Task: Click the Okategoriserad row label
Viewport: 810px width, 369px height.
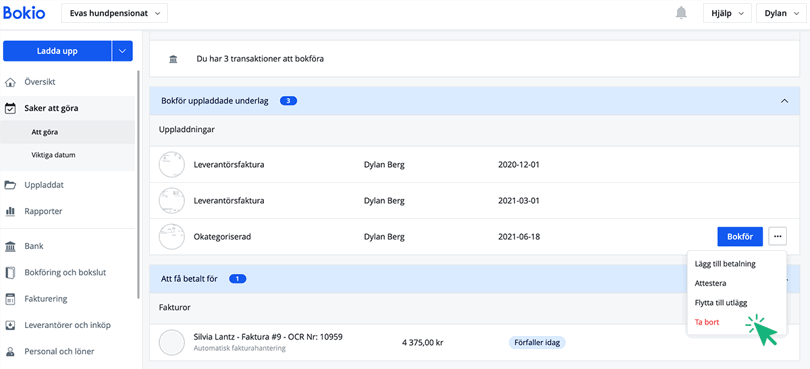Action: click(x=222, y=237)
